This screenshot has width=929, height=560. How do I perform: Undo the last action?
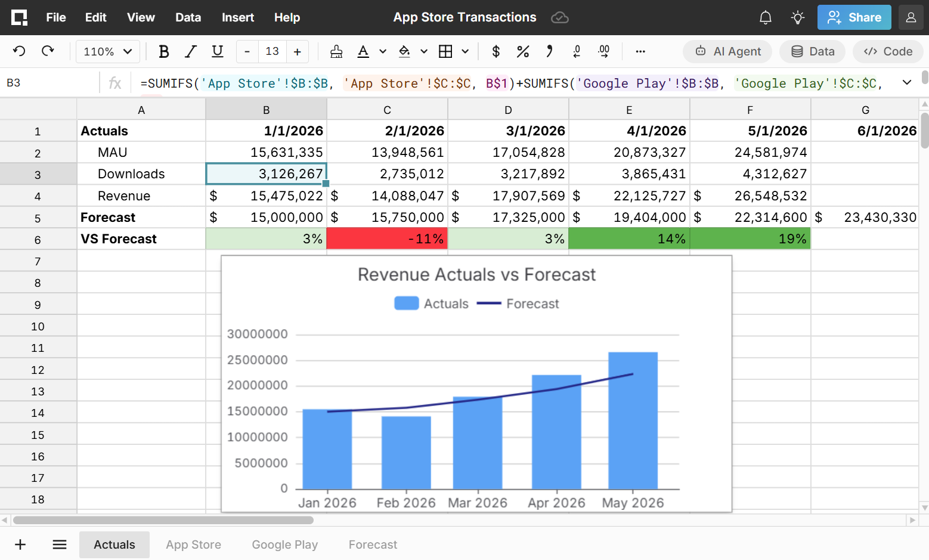19,51
